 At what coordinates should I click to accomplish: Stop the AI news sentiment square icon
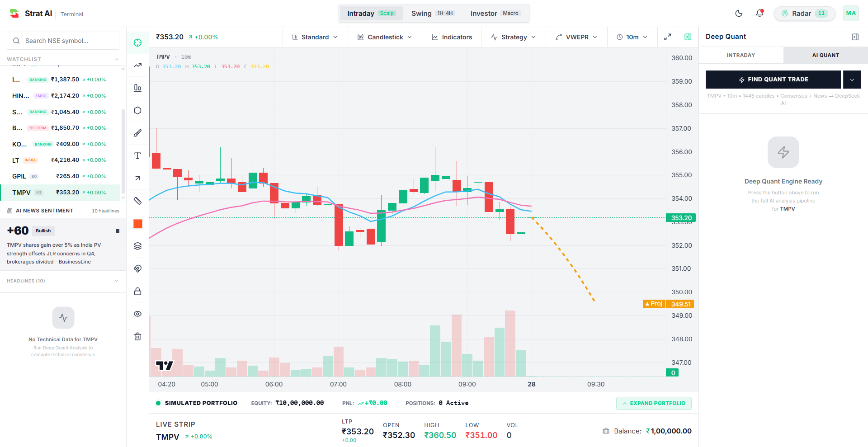(x=118, y=231)
